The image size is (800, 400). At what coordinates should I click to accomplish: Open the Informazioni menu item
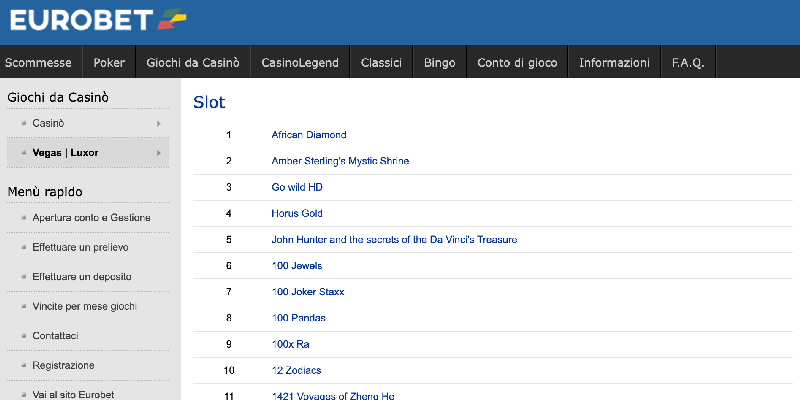[x=614, y=63]
